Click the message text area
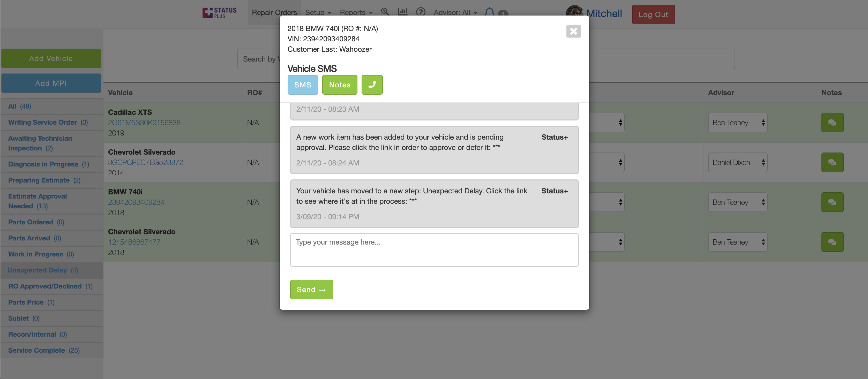Viewport: 868px width, 379px height. click(x=434, y=250)
